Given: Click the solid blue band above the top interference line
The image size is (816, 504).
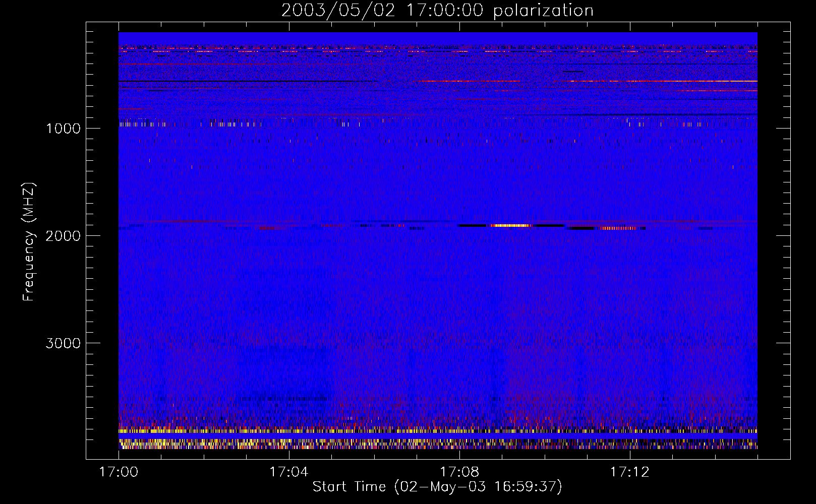Looking at the screenshot, I should coord(438,39).
